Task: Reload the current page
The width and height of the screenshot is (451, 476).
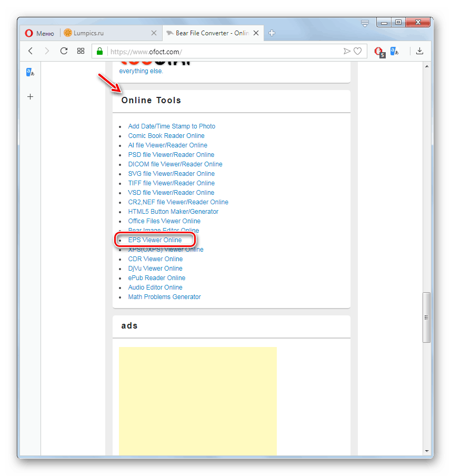Action: coord(64,51)
